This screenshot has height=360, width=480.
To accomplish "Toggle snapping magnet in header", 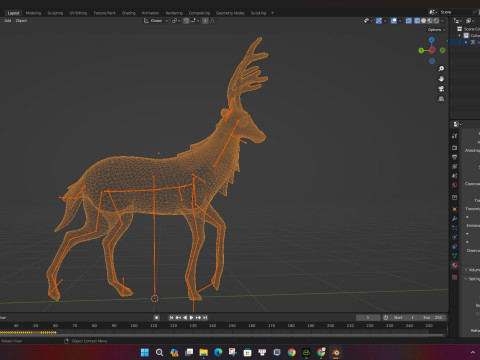I will 186,21.
